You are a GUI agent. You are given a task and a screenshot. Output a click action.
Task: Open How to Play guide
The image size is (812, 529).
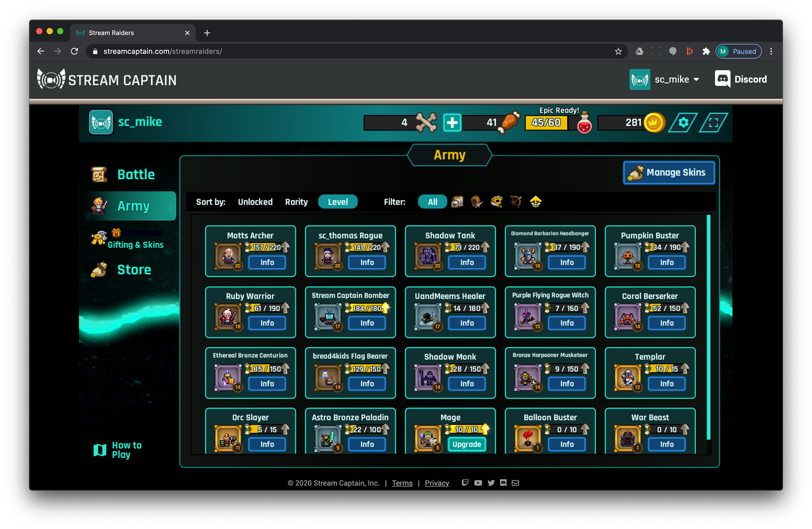click(118, 450)
